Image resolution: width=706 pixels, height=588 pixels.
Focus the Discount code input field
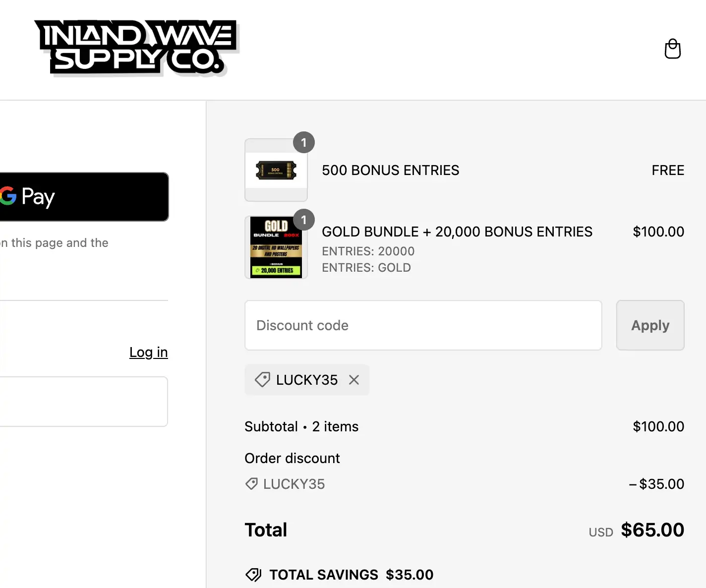point(423,325)
